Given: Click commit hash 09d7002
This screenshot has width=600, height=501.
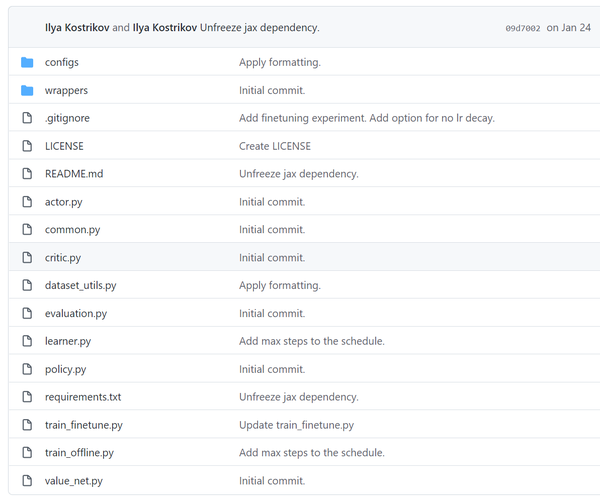Looking at the screenshot, I should [x=522, y=28].
